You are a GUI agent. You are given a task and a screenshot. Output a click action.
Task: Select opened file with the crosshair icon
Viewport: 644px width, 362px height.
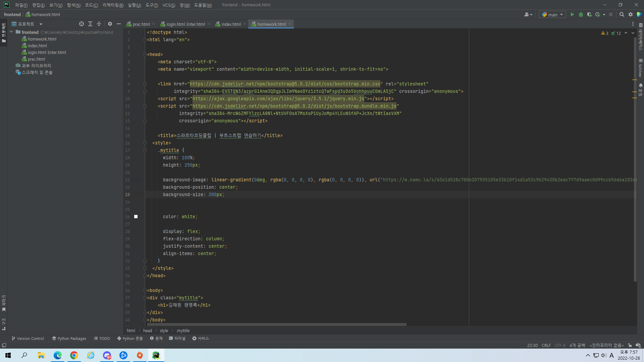tap(82, 24)
